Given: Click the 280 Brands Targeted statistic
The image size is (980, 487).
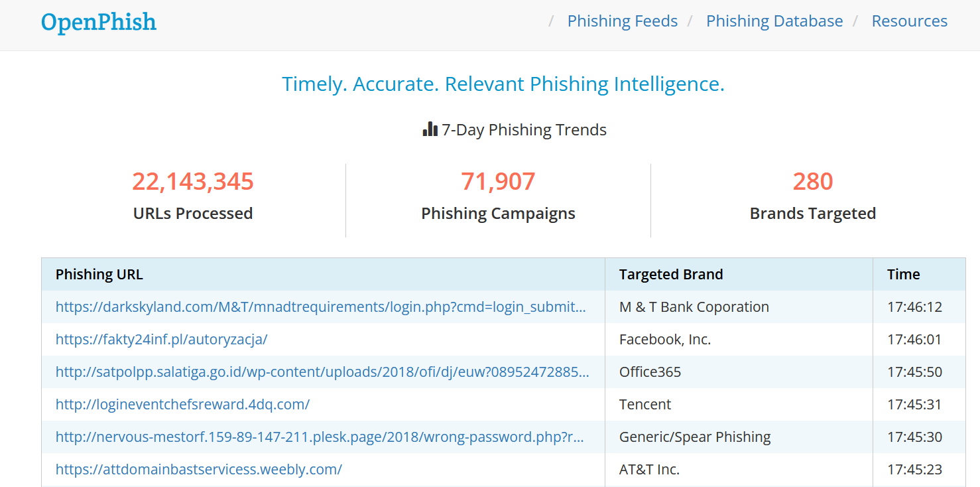Looking at the screenshot, I should point(813,181).
